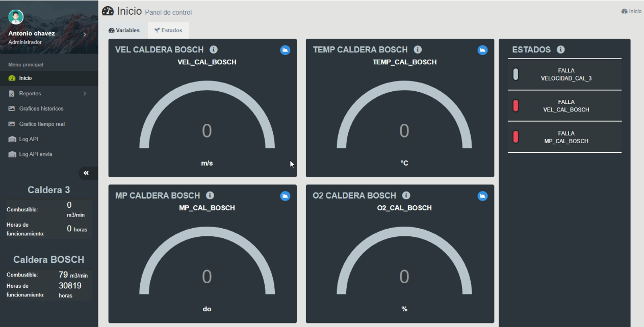The image size is (644, 327).
Task: Click info icon next to TEMP CALDERA BOSCH
Action: coord(418,50)
